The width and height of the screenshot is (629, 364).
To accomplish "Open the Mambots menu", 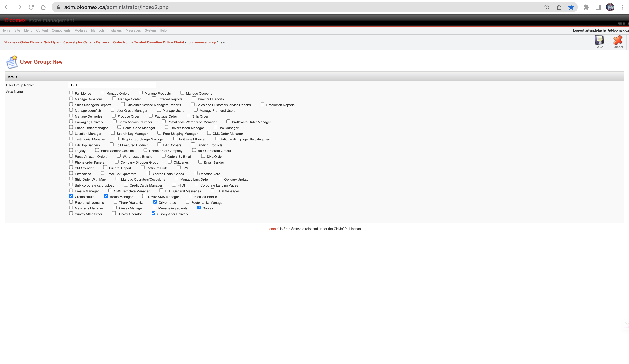I will [x=98, y=30].
